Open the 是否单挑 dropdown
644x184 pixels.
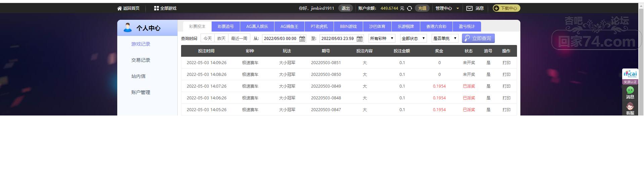[x=445, y=39]
